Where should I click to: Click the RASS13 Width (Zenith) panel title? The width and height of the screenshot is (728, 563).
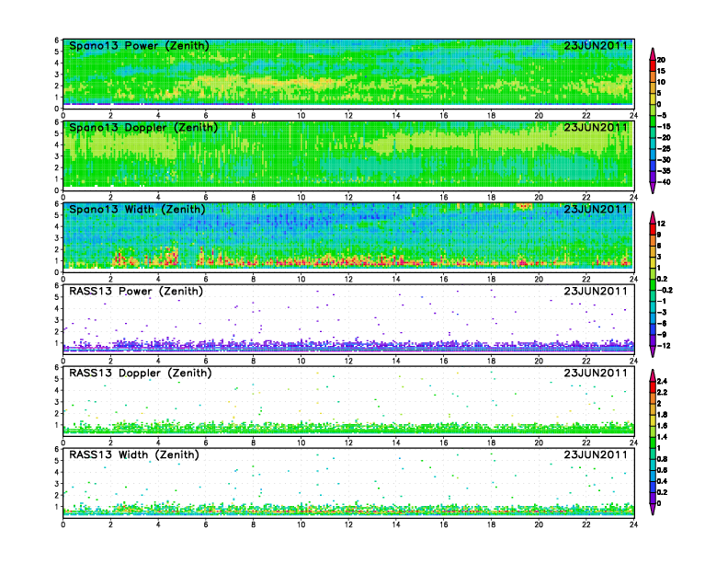pos(134,454)
